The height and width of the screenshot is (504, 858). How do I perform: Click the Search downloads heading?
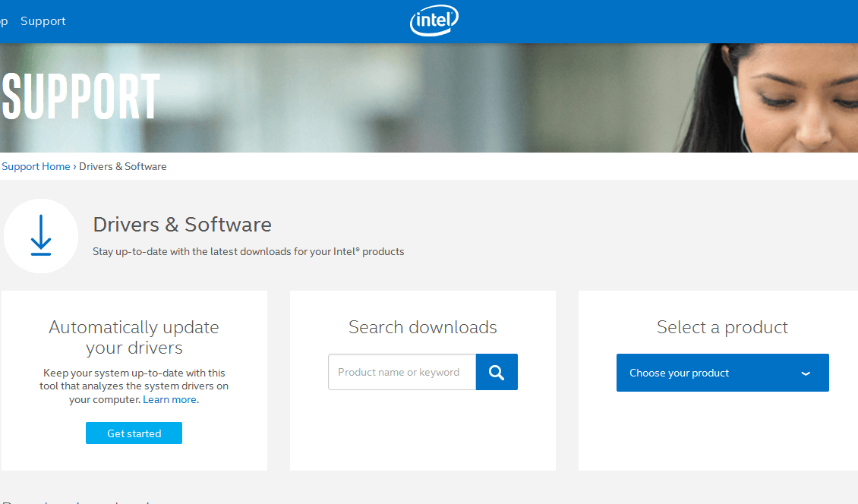click(422, 327)
